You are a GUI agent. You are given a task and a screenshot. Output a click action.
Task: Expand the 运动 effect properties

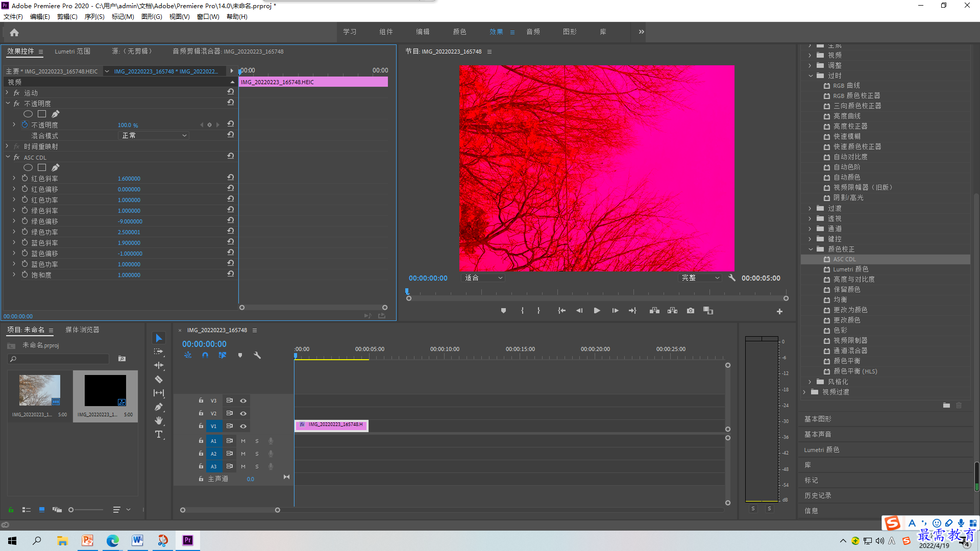click(7, 92)
